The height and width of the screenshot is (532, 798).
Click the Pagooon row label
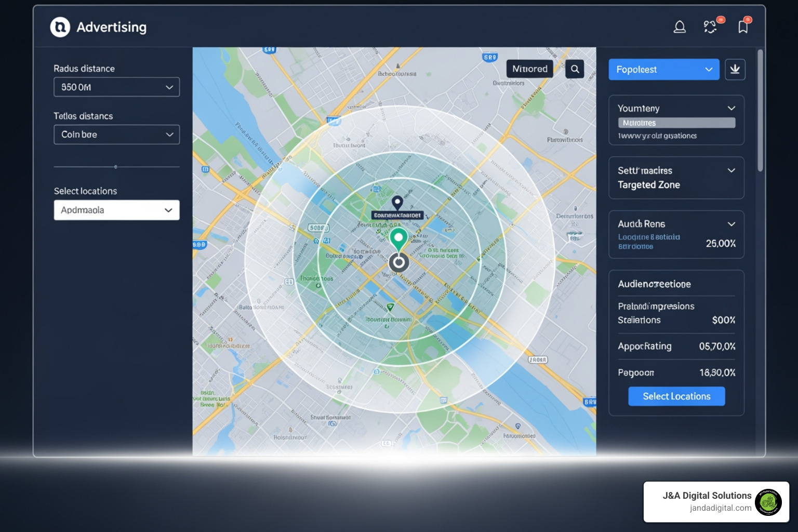pyautogui.click(x=636, y=373)
